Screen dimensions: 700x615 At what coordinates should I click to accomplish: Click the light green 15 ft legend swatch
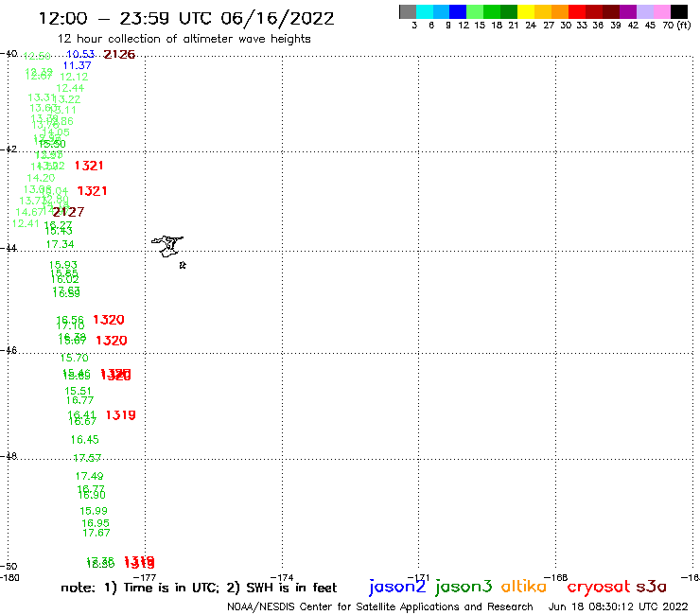476,12
